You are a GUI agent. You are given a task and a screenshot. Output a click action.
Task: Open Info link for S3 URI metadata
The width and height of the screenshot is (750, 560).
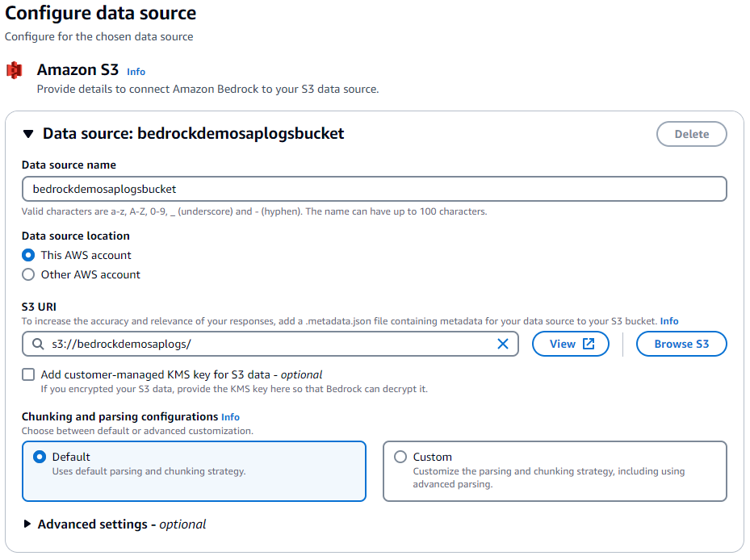[x=668, y=321]
